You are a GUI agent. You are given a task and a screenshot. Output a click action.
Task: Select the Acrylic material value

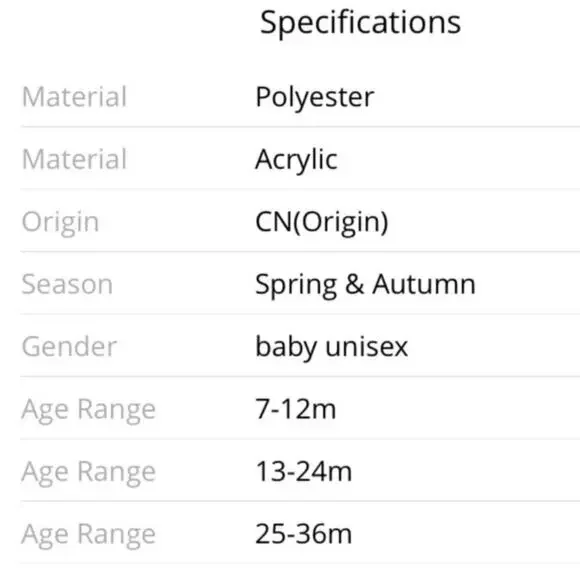[x=296, y=160]
